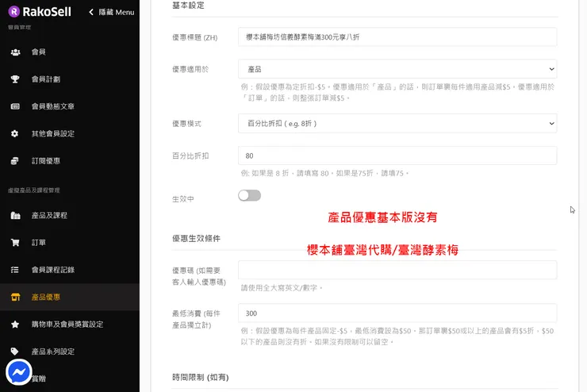Click the 訂閱優惠 coins icon
This screenshot has width=587, height=392.
coord(14,161)
